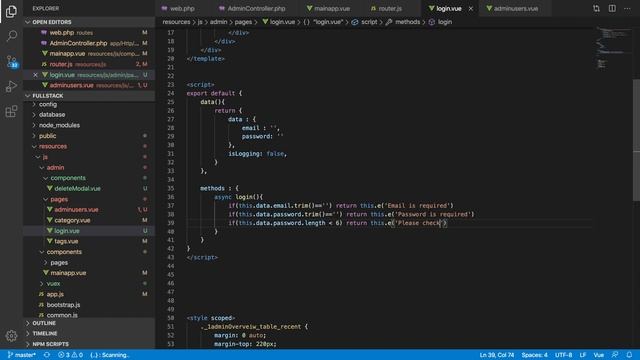The height and width of the screenshot is (360, 640).
Task: Click Ln 39, Col 74 status
Action: 497,355
